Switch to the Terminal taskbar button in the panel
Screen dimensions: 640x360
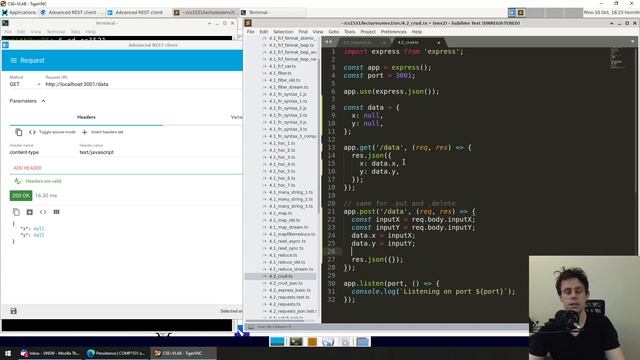tap(272, 13)
